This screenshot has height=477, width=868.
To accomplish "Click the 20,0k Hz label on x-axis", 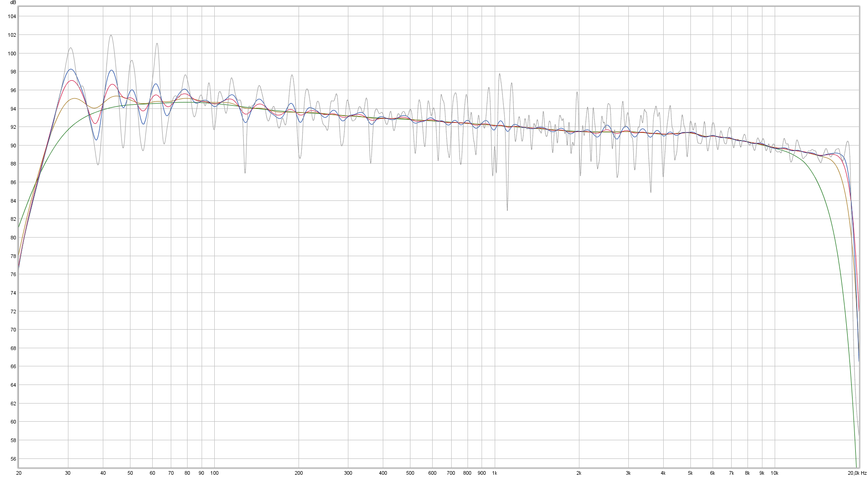I will coord(857,473).
